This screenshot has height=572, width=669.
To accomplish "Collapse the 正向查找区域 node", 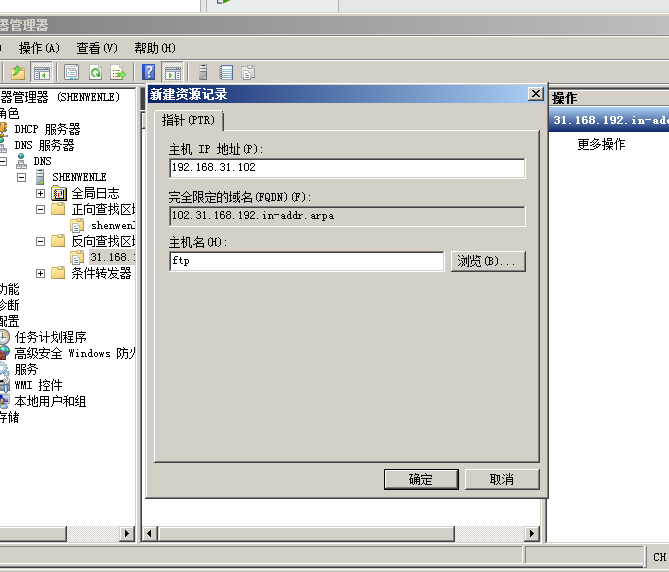I will (x=40, y=209).
